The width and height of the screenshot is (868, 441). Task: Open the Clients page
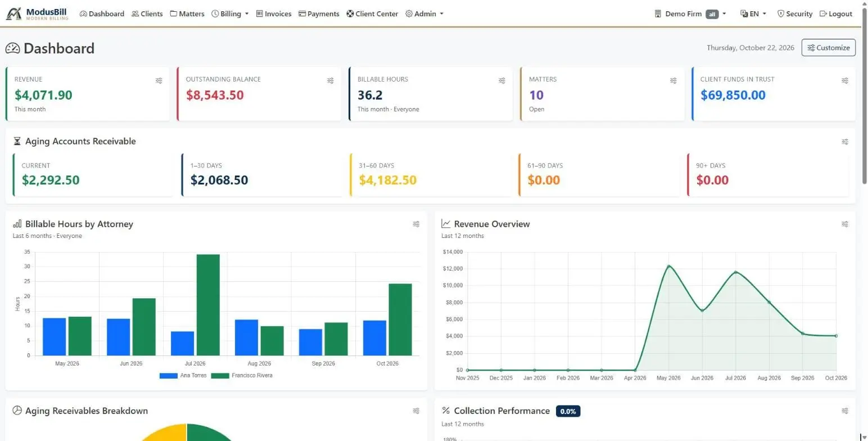click(x=147, y=13)
